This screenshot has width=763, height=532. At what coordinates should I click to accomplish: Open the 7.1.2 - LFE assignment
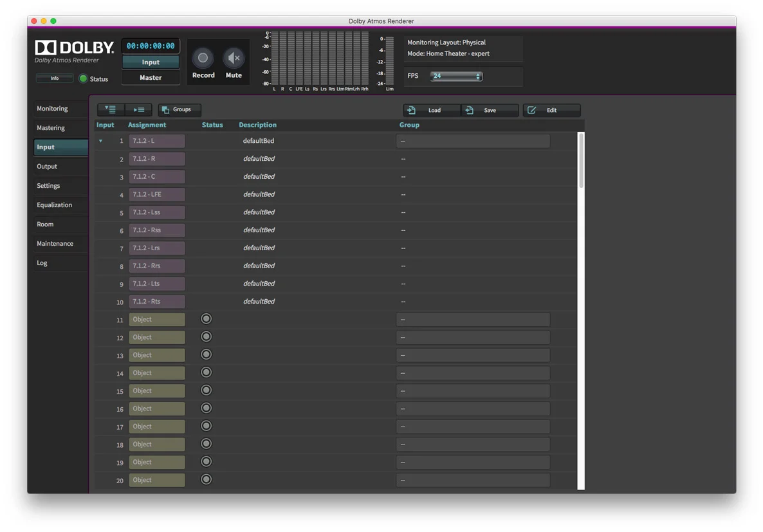[x=157, y=194]
